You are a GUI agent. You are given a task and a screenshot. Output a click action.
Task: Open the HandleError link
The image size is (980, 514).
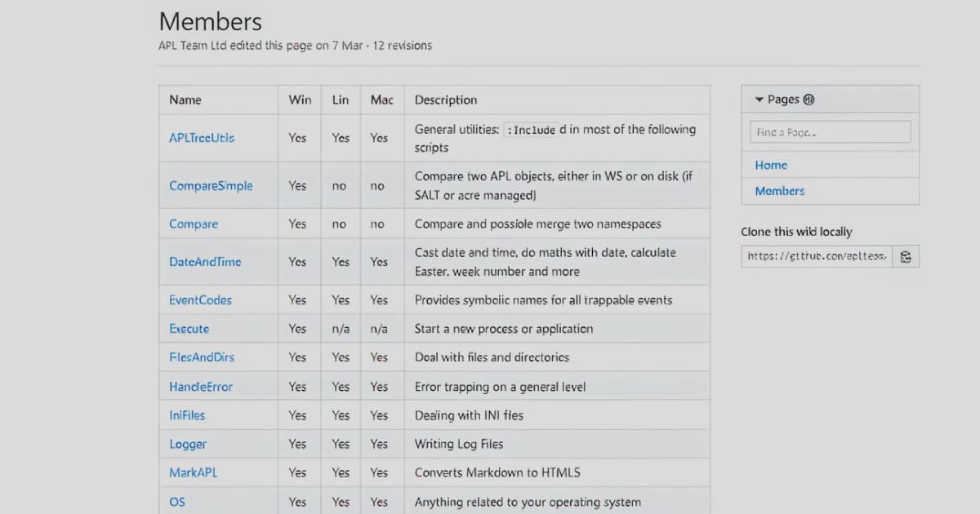(x=201, y=387)
